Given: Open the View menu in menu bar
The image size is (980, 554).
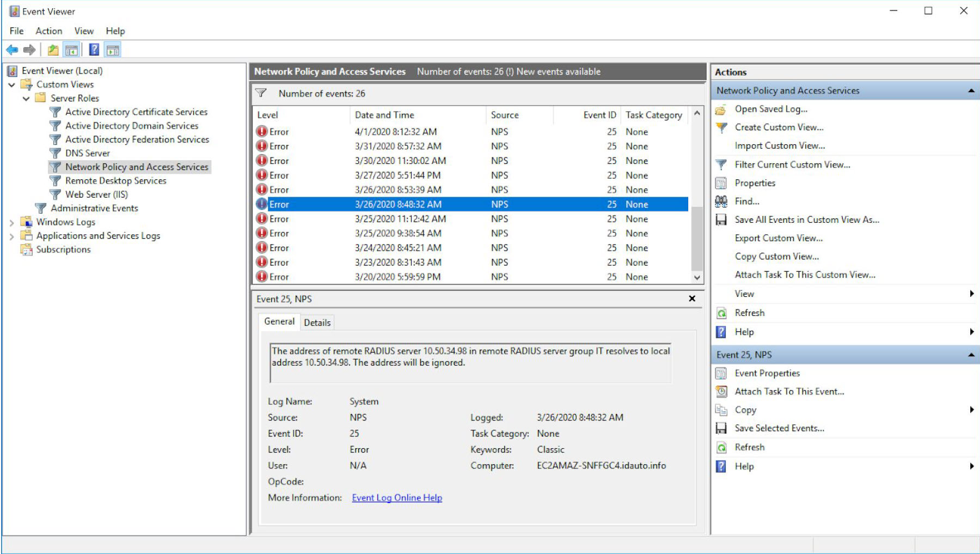Looking at the screenshot, I should point(84,31).
